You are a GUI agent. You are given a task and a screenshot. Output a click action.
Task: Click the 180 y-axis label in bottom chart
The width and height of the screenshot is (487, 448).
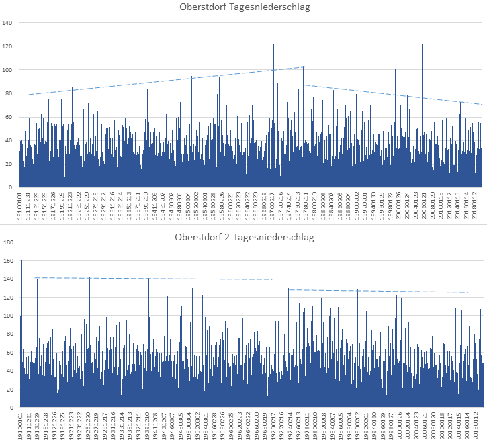[x=7, y=242]
